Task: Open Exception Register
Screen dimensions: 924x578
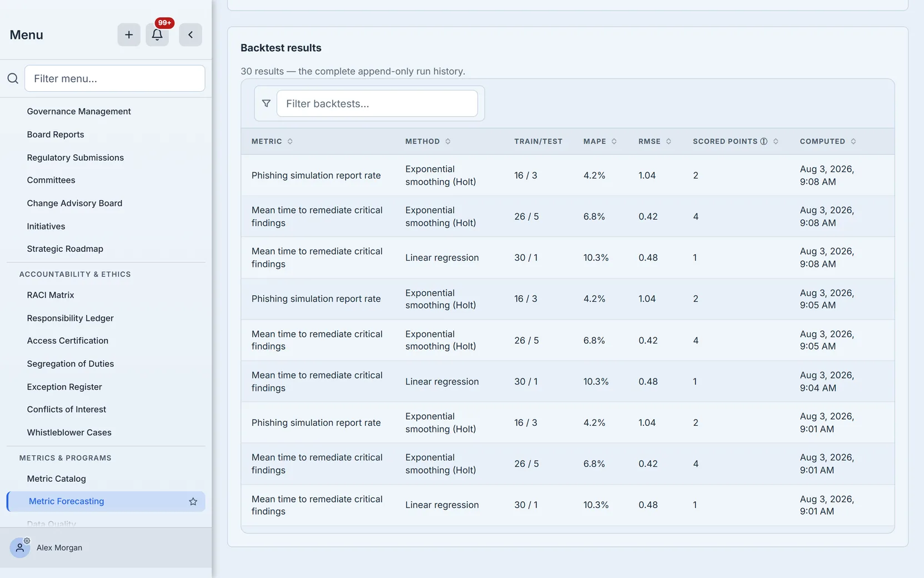Action: click(x=64, y=387)
